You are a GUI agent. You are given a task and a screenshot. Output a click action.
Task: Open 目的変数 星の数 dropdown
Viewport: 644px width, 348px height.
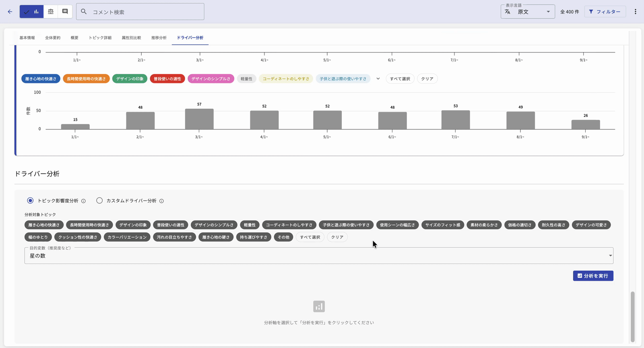pyautogui.click(x=319, y=256)
